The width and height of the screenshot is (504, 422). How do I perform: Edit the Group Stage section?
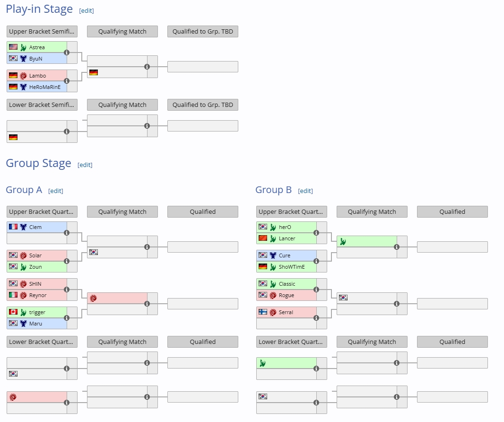click(85, 165)
